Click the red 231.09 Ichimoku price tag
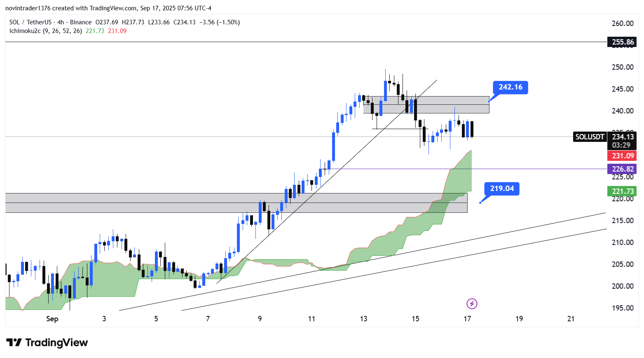The width and height of the screenshot is (644, 358). pos(622,156)
